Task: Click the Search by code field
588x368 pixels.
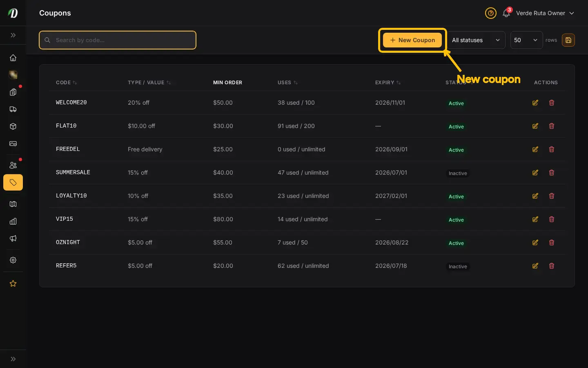Action: coord(118,40)
